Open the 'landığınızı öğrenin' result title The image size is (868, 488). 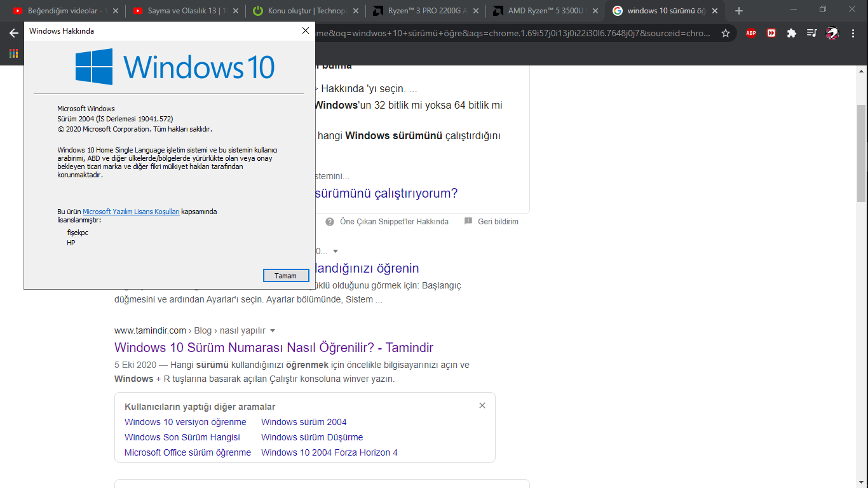click(x=367, y=268)
